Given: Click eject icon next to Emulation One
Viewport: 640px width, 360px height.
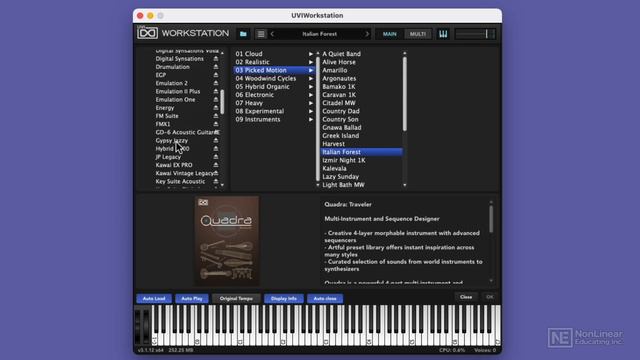Looking at the screenshot, I should coord(216,100).
